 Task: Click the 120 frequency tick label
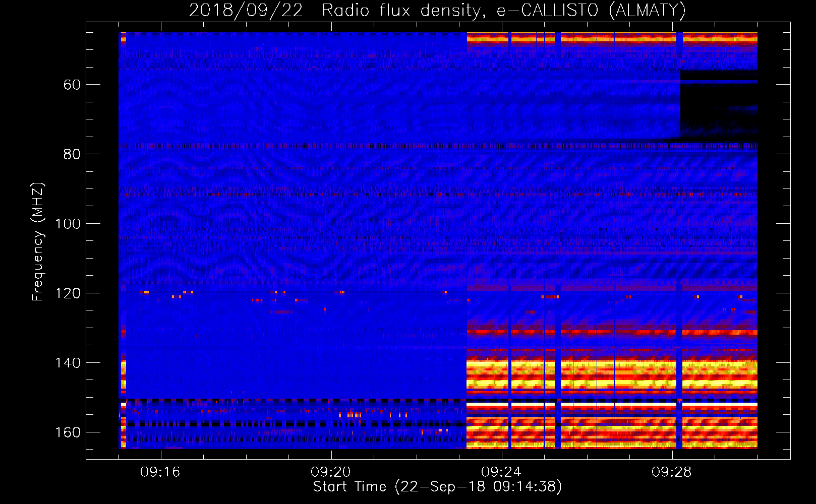(x=68, y=293)
